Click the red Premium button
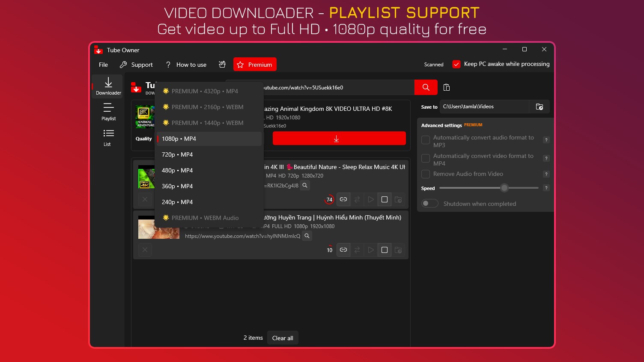 (x=255, y=65)
